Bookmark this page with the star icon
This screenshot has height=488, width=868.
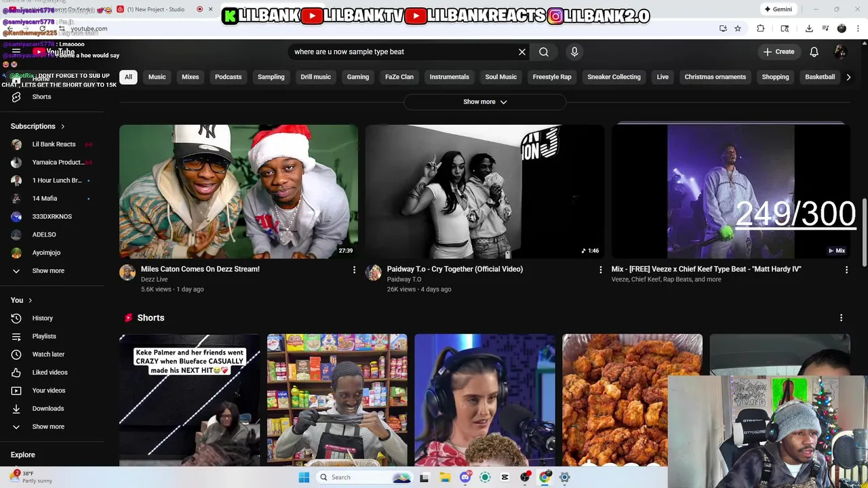738,28
